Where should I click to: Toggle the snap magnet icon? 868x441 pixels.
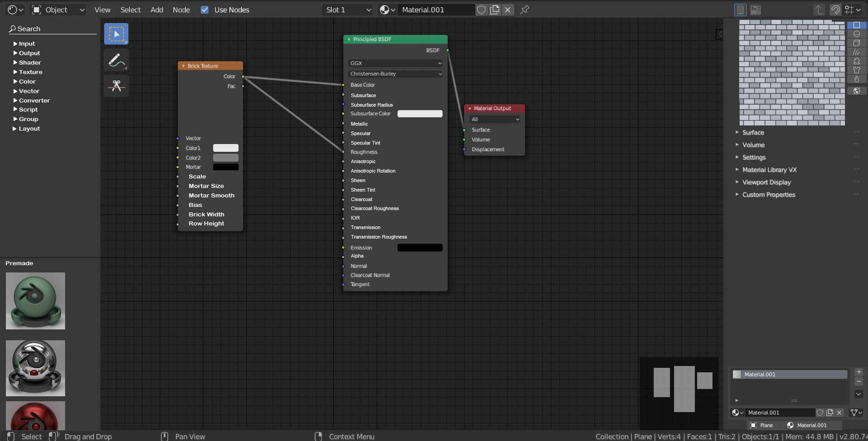(x=835, y=9)
